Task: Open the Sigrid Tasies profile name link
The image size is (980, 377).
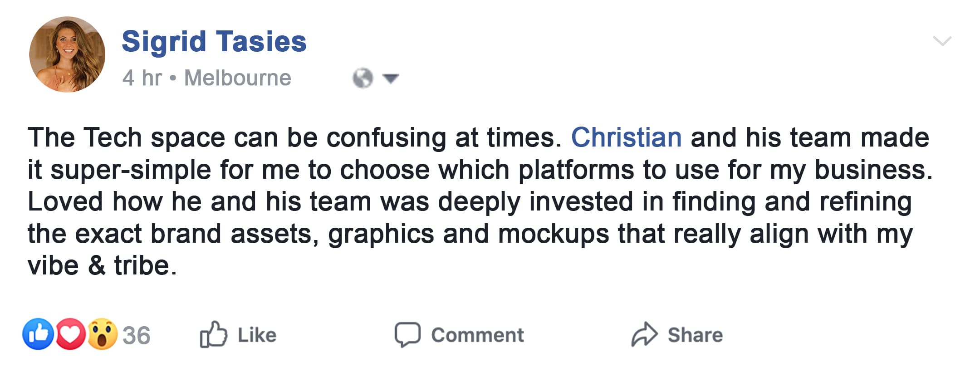Action: pos(214,41)
